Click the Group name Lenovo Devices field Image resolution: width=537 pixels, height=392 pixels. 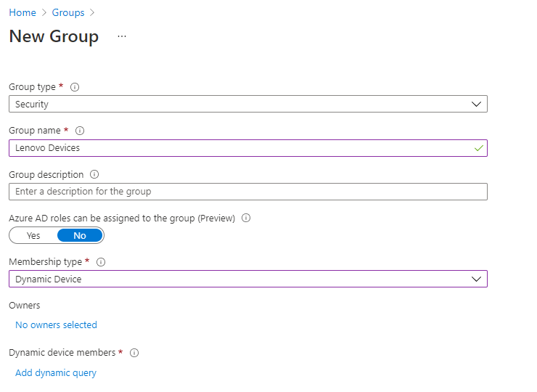click(248, 148)
